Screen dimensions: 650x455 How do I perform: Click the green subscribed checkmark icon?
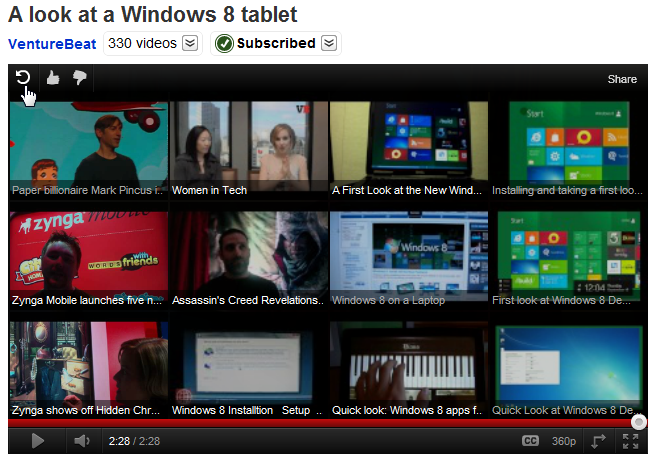[224, 44]
